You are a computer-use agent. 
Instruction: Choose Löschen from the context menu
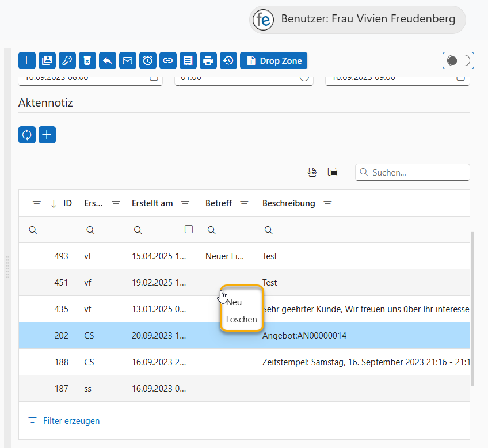(241, 319)
